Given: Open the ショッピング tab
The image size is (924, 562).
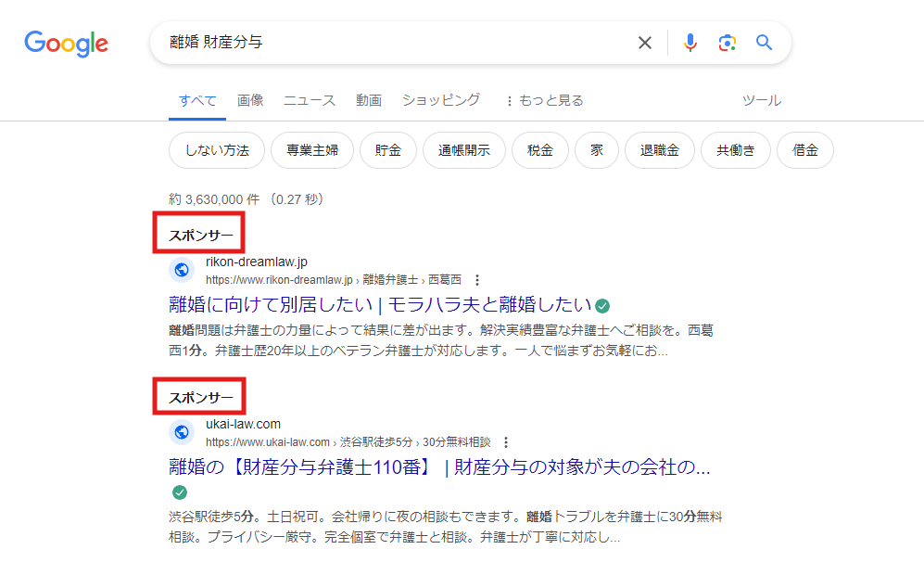Looking at the screenshot, I should click(x=441, y=100).
